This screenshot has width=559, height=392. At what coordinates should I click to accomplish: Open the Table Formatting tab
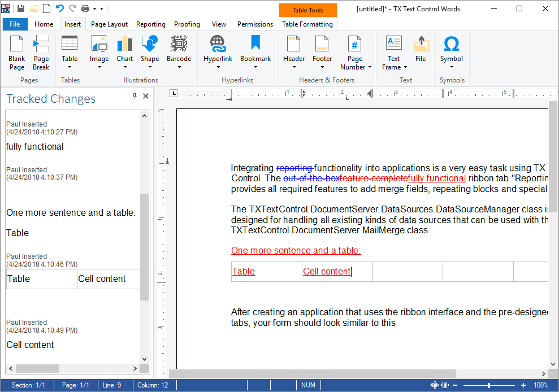pyautogui.click(x=307, y=24)
